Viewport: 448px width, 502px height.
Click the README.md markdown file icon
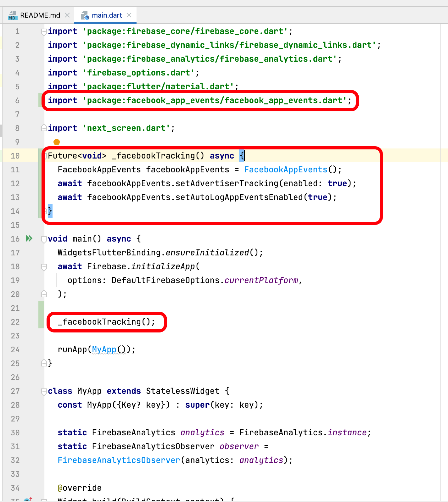coord(13,15)
